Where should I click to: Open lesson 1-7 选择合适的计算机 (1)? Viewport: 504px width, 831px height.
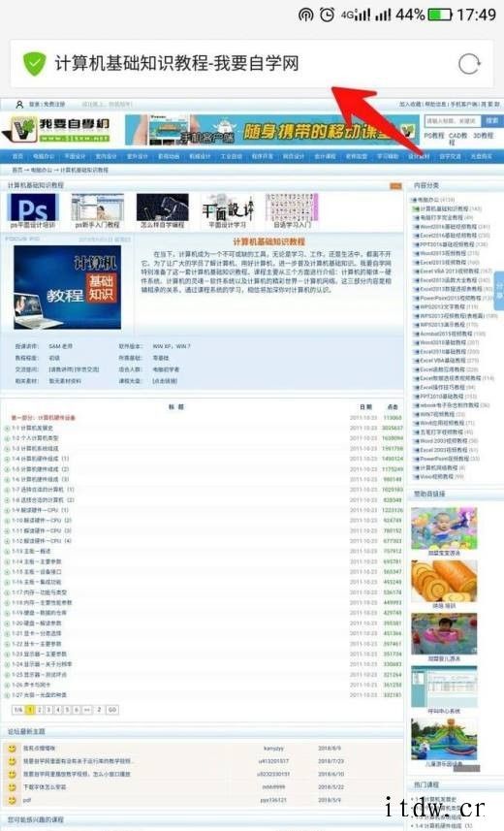point(43,490)
